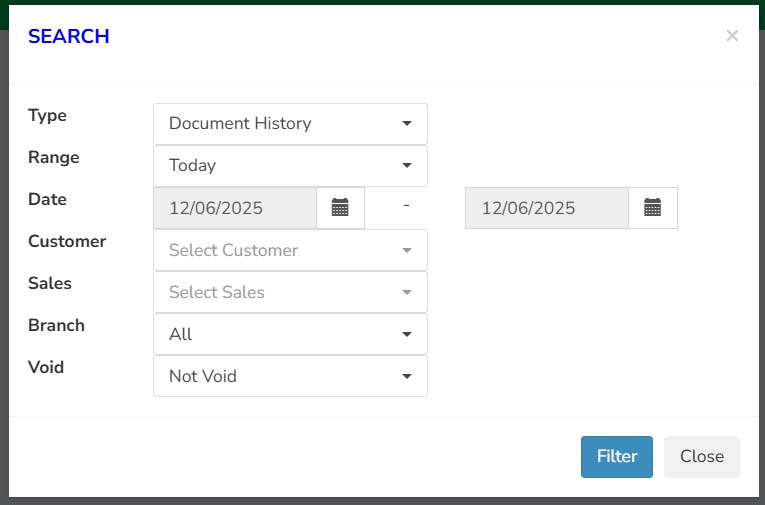The image size is (765, 505).
Task: Open the Void dropdown showing Not Void
Action: tap(290, 376)
